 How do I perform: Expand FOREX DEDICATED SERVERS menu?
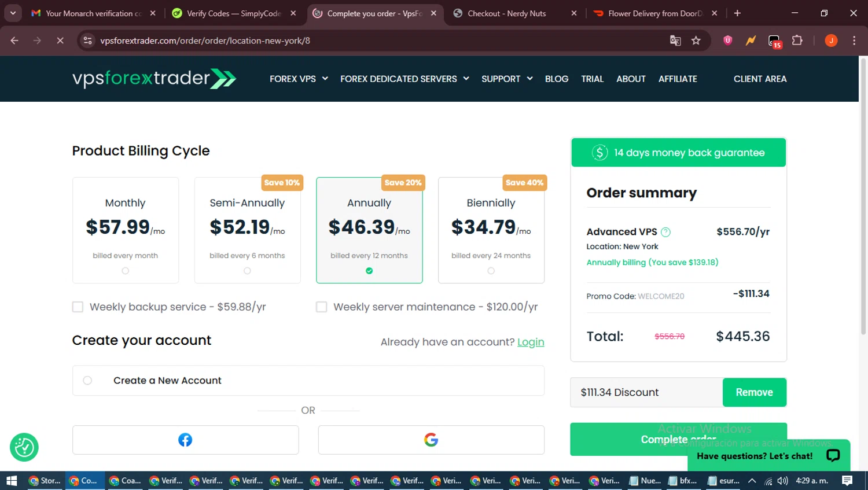pos(404,79)
